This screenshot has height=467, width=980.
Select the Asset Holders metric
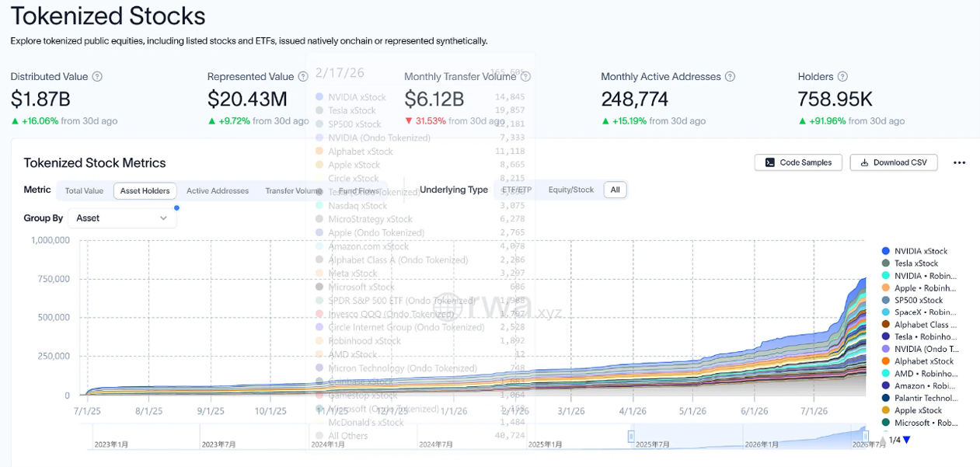click(x=145, y=190)
